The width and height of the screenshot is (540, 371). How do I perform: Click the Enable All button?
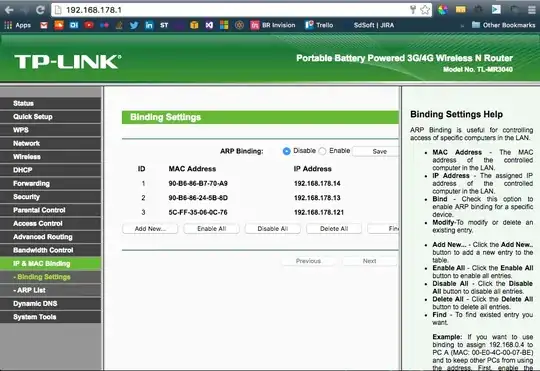click(x=211, y=229)
